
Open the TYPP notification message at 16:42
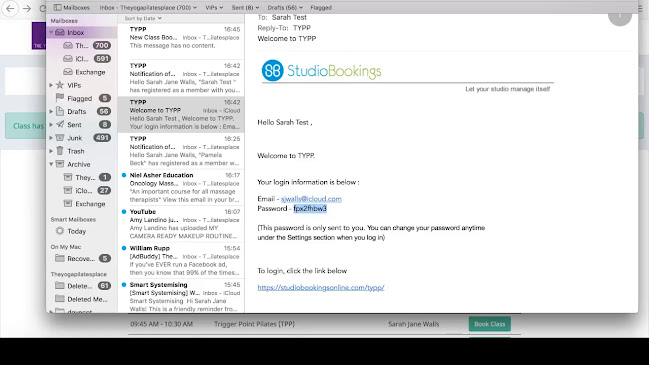pos(181,78)
